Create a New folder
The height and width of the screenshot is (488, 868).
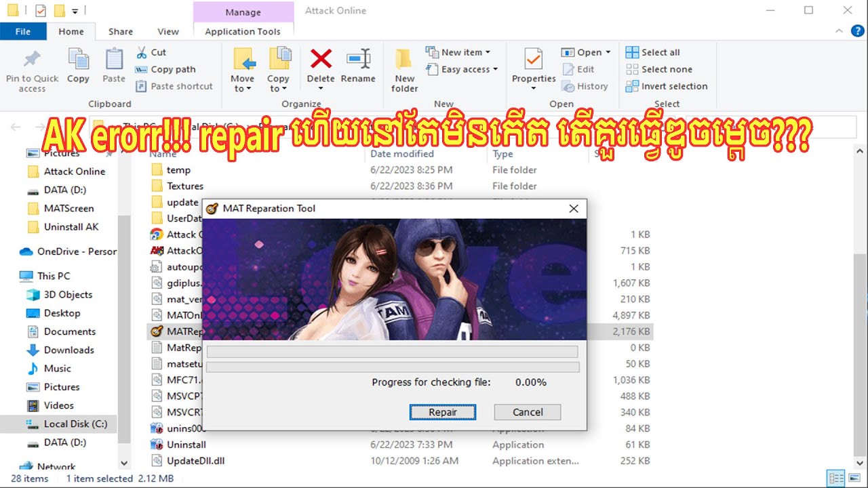click(404, 70)
